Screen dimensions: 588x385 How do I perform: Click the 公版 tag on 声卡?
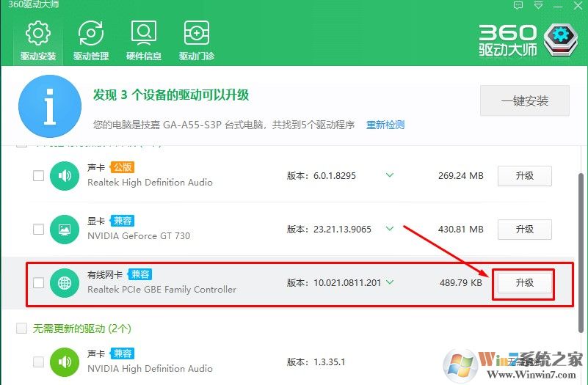point(123,167)
